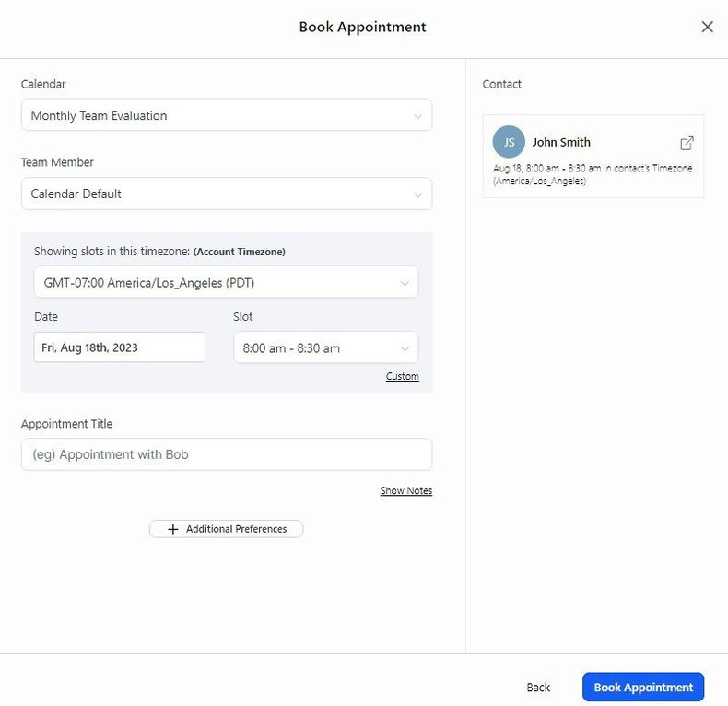Screen dimensions: 728x706
Task: Expand the GMT-07:00 timezone chevron
Action: 405,283
